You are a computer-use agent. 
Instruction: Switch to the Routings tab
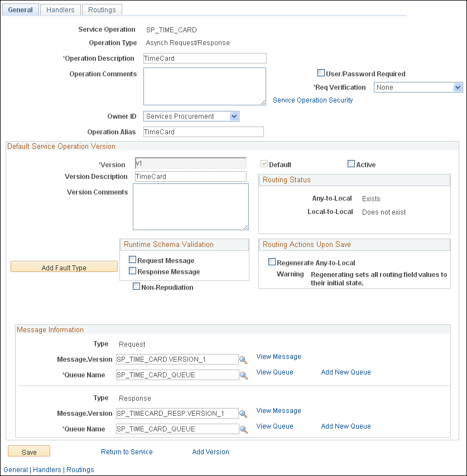pos(102,9)
